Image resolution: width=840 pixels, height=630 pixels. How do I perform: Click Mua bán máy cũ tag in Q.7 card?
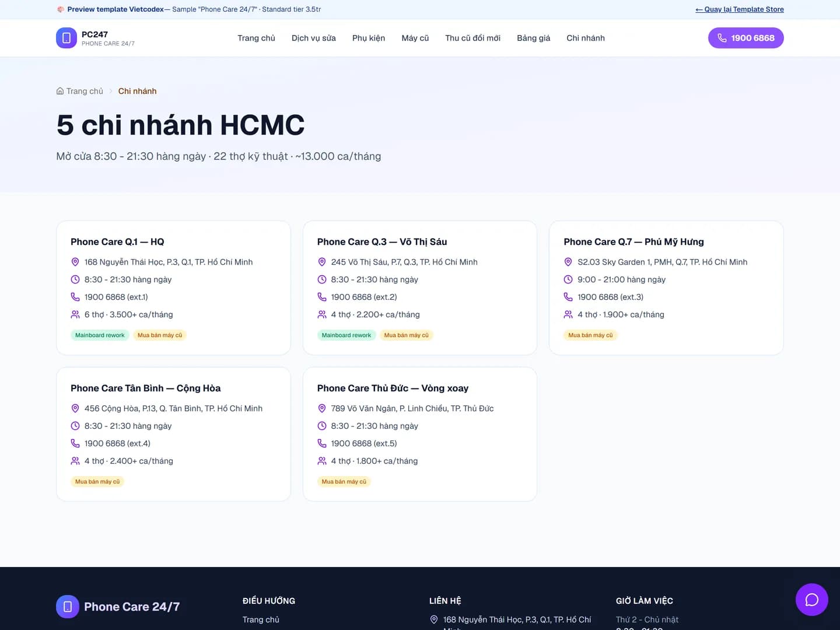pos(590,335)
